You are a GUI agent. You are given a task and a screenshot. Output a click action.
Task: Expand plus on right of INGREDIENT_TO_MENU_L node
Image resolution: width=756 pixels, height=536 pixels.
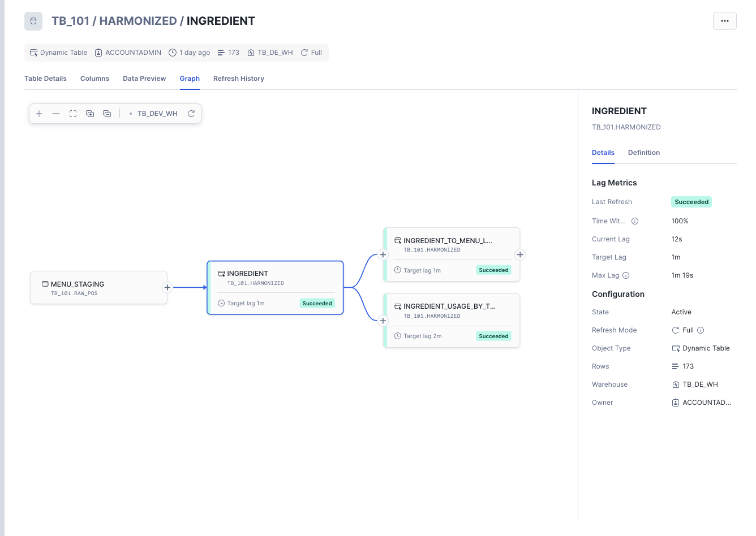[x=520, y=254]
